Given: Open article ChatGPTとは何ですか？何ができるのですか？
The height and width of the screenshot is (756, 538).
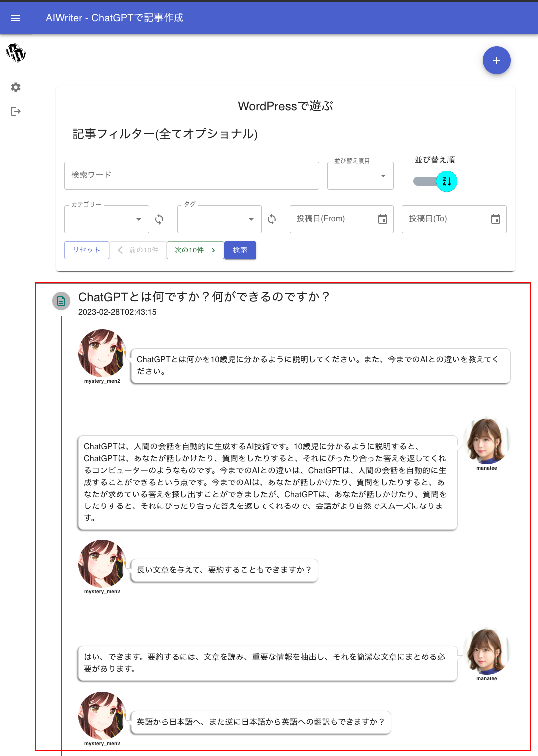Looking at the screenshot, I should coord(203,297).
